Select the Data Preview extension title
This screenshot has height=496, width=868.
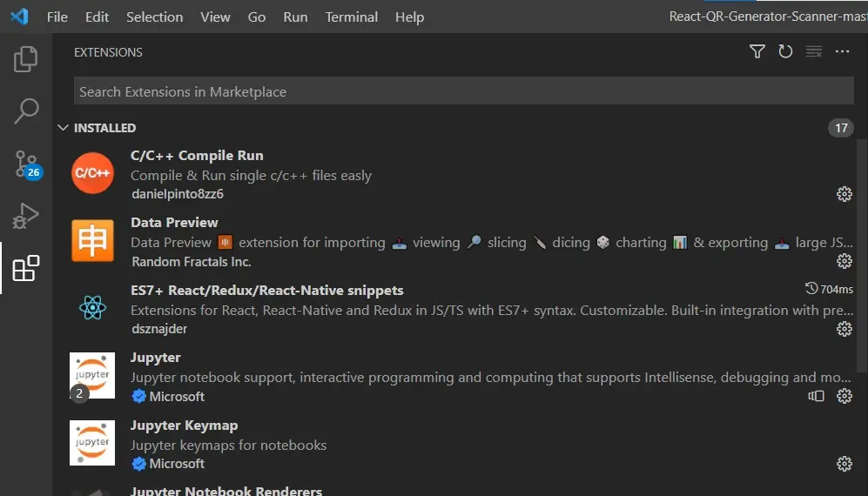click(x=174, y=223)
